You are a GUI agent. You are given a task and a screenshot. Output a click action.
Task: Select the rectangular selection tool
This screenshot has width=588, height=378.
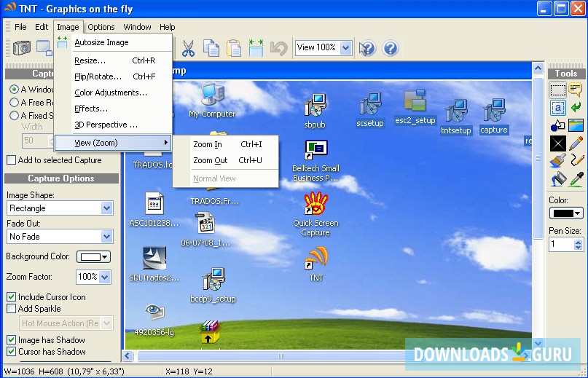click(x=557, y=91)
